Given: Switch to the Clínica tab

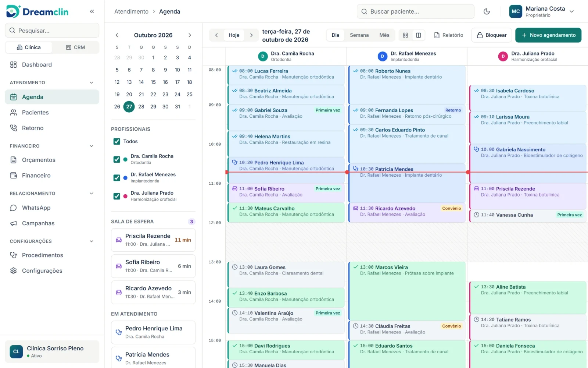Looking at the screenshot, I should tap(29, 47).
